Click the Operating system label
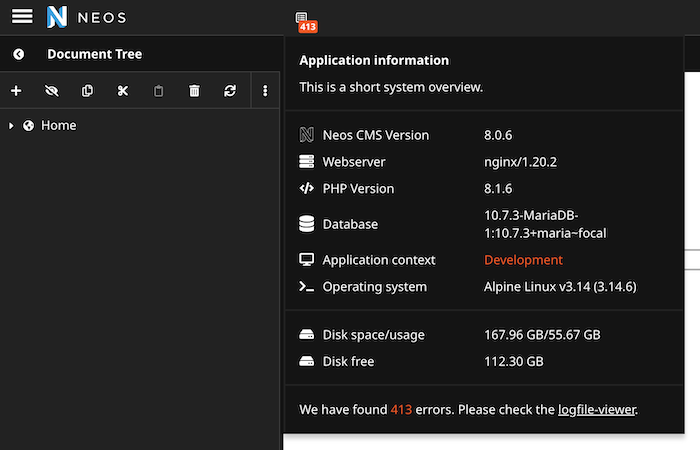This screenshot has width=700, height=450. [x=375, y=287]
